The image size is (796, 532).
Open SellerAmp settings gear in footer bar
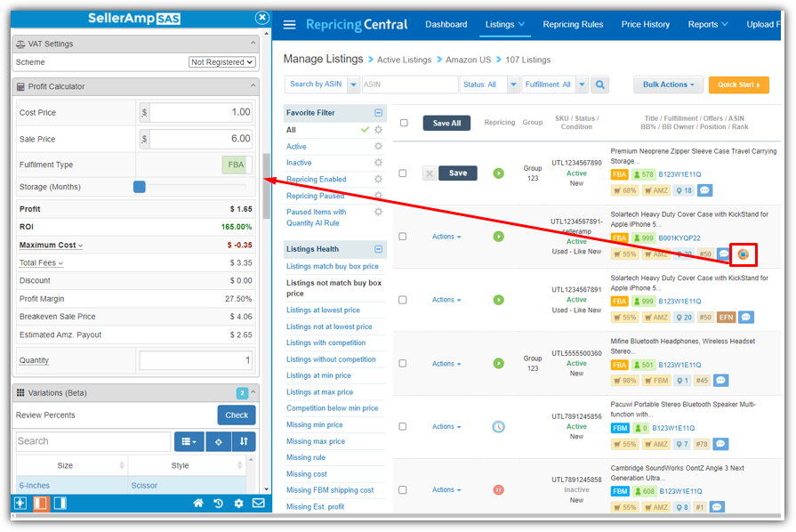pyautogui.click(x=238, y=503)
